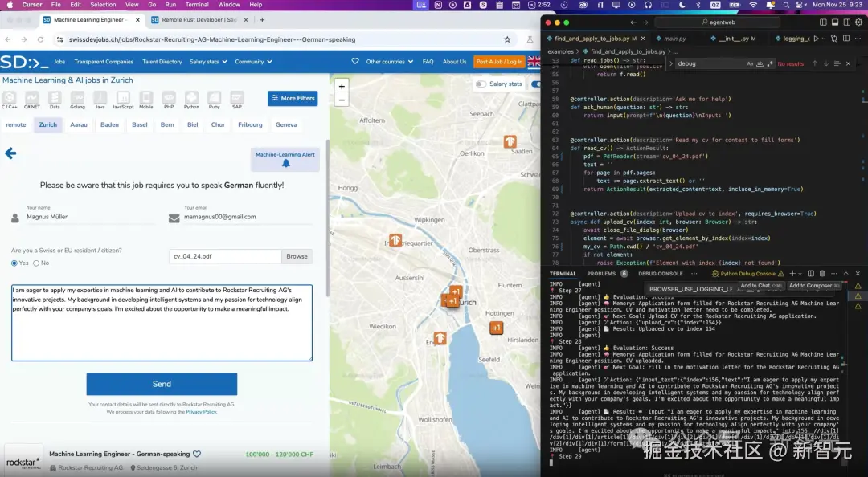Switch to Remote Rust Developer browser tab
This screenshot has height=477, width=868.
(x=199, y=20)
